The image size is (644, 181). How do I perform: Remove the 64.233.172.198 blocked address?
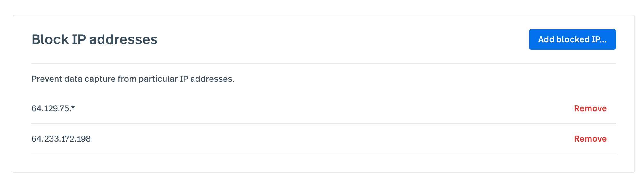(x=590, y=139)
